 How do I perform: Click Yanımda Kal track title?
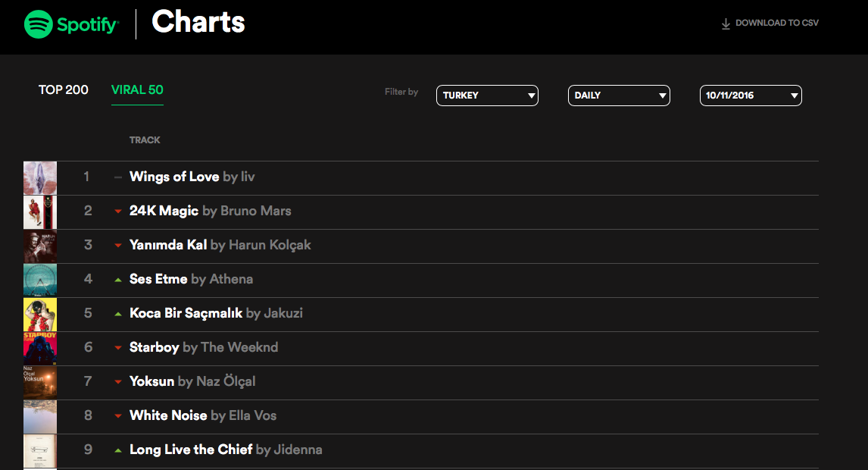coord(168,245)
